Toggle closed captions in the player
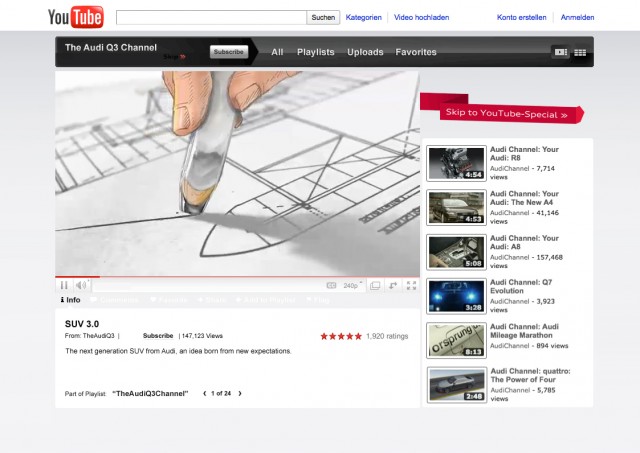This screenshot has height=453, width=640. [x=331, y=285]
